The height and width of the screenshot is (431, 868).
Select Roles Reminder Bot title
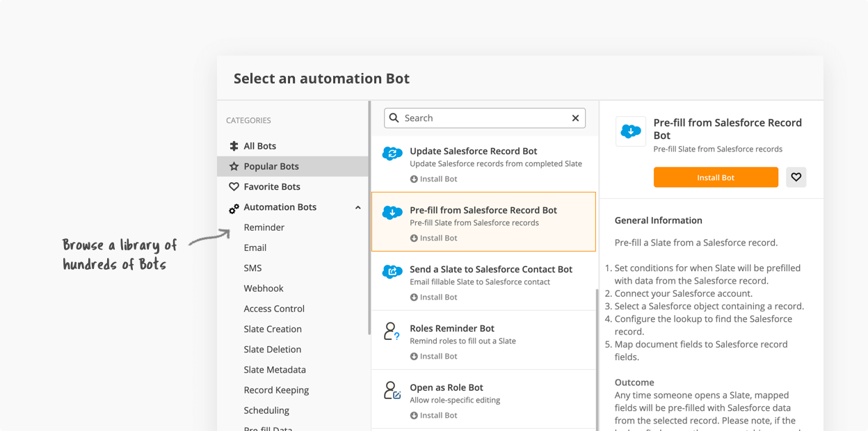pos(452,328)
